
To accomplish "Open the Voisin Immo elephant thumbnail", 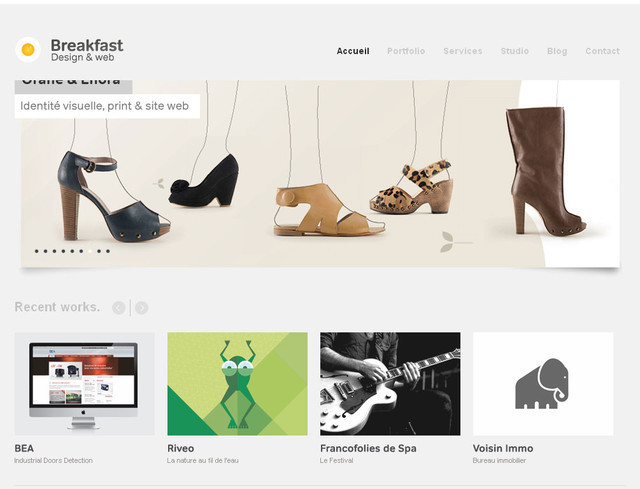I will pos(542,384).
